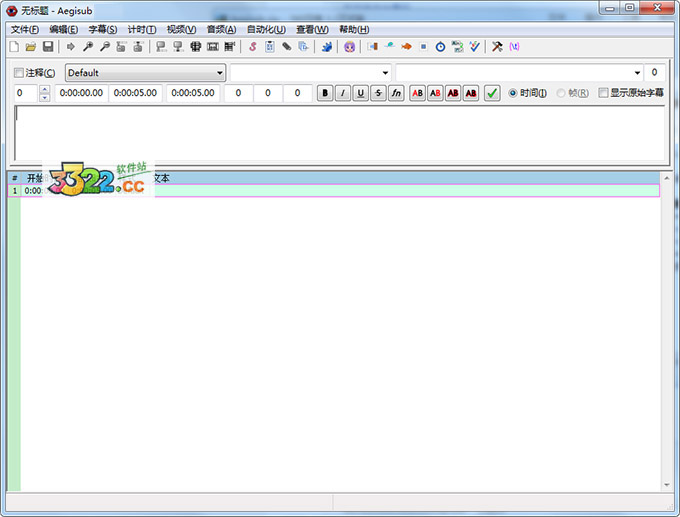This screenshot has width=680, height=517.
Task: Open the 字幕 menu
Action: tap(103, 29)
